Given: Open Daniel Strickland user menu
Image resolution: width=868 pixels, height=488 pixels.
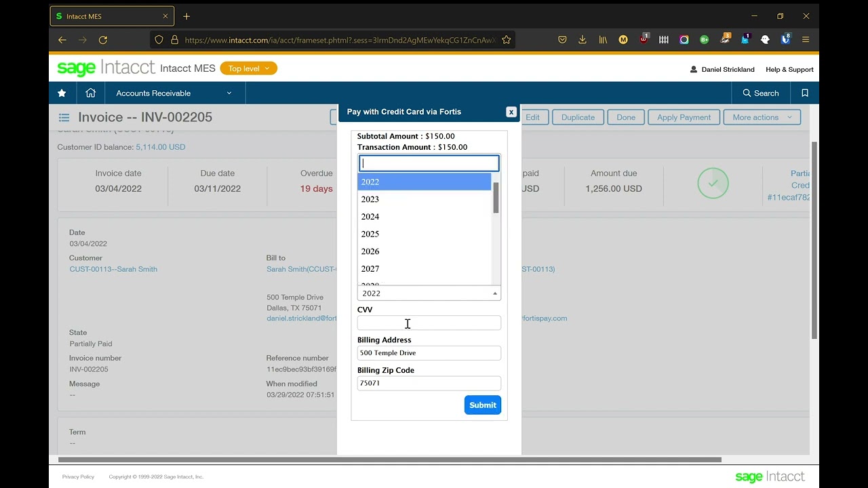Looking at the screenshot, I should (x=722, y=69).
